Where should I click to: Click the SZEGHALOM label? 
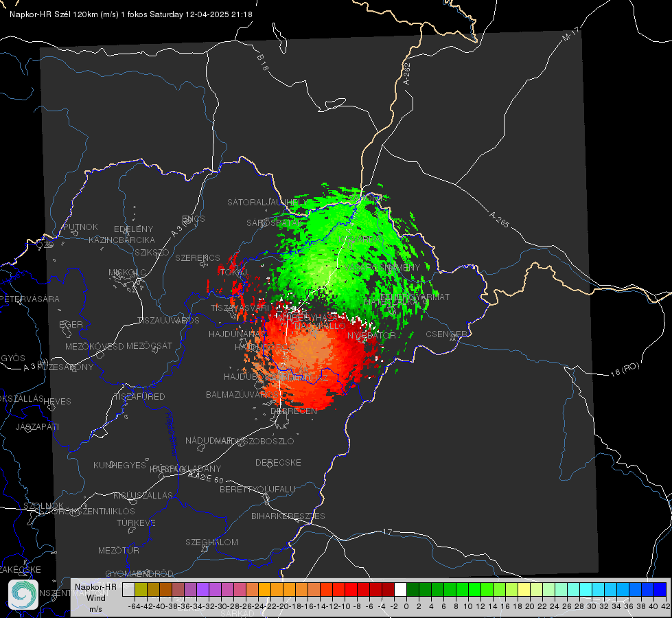pyautogui.click(x=211, y=542)
